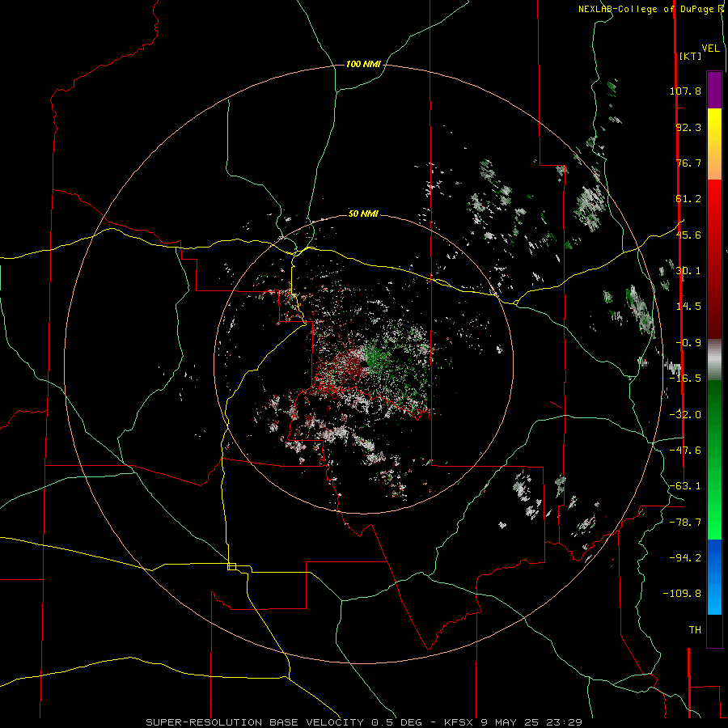
Task: Select the 45.6 scale value
Action: click(x=688, y=235)
